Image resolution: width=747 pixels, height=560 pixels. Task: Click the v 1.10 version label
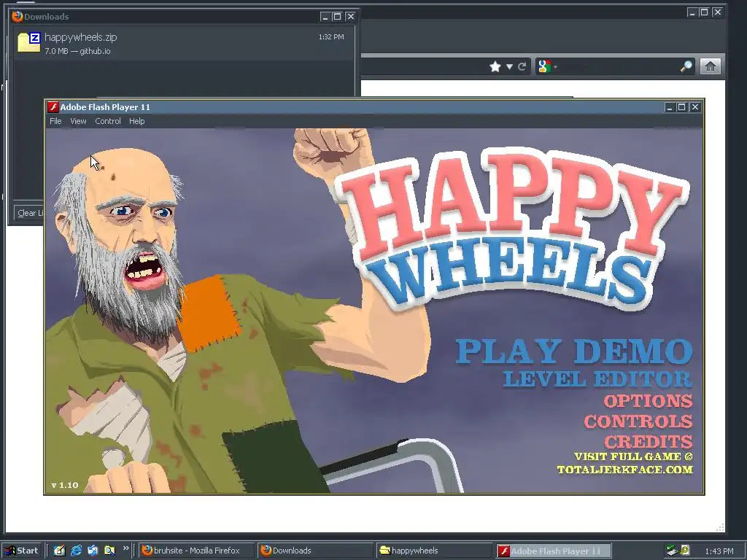[x=65, y=485]
